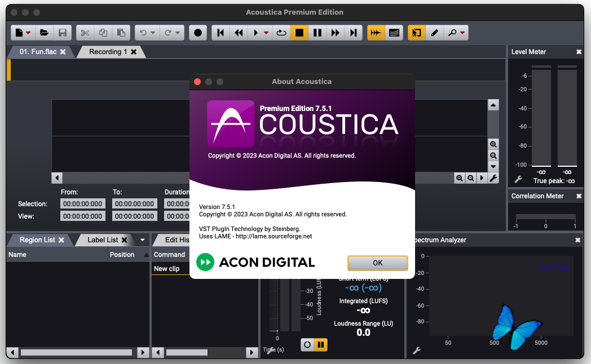The width and height of the screenshot is (591, 364).
Task: Expand the Redo history dropdown arrow
Action: point(178,33)
